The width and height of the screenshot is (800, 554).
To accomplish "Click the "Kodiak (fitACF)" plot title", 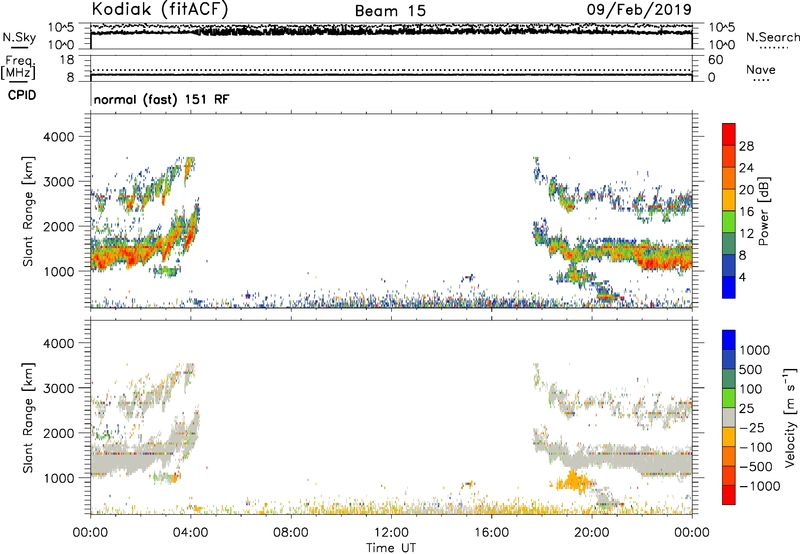I will coord(160,9).
